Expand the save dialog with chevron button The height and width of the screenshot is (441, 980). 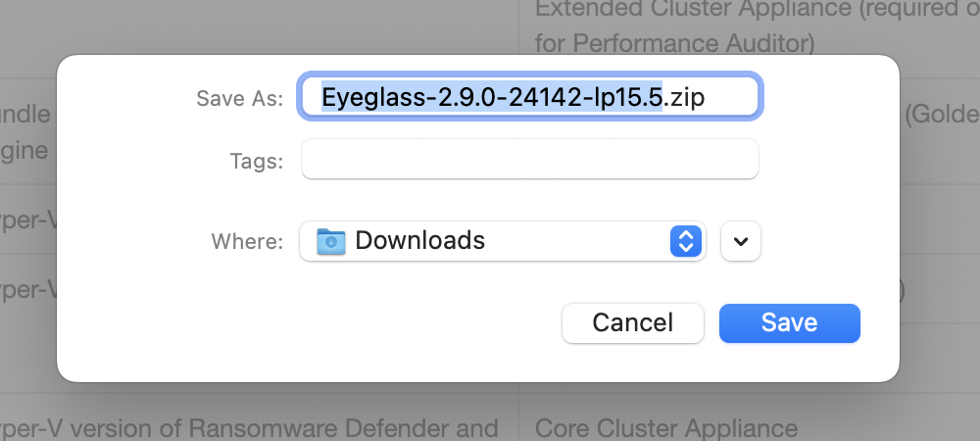point(741,241)
